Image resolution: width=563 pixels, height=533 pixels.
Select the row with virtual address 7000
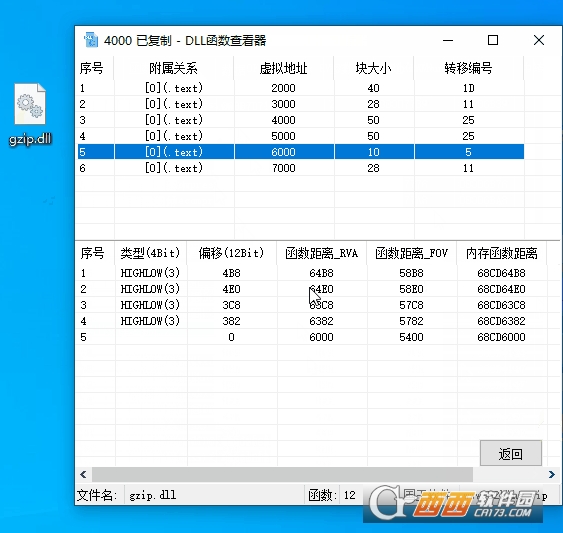[301, 168]
